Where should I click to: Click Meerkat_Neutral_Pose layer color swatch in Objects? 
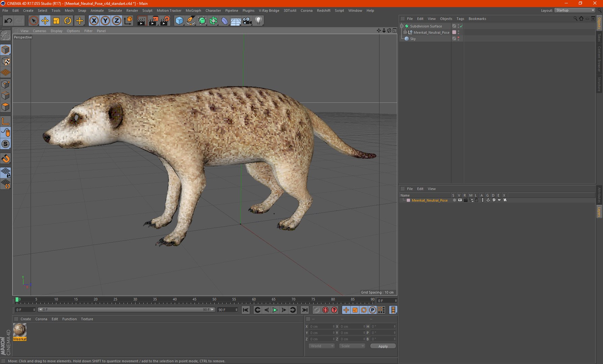(x=454, y=32)
